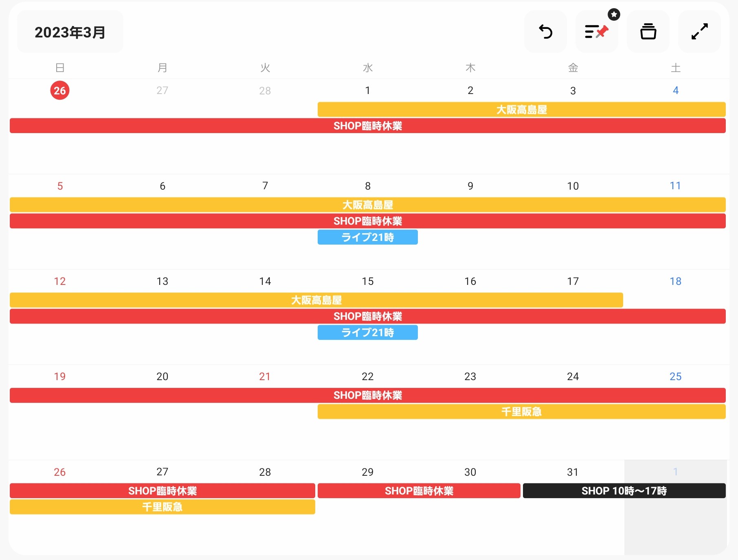Open 大阪高島屋 event in the March 12–17 week
This screenshot has width=738, height=560.
pyautogui.click(x=316, y=300)
